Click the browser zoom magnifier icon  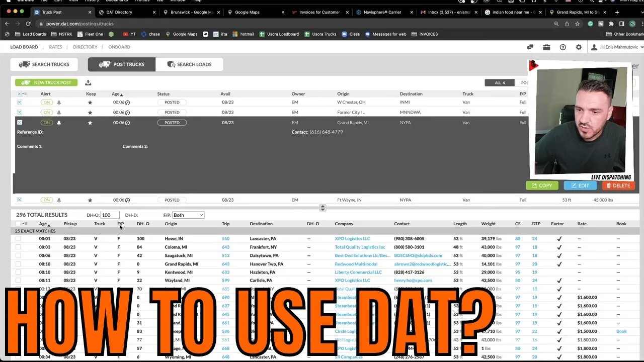pyautogui.click(x=556, y=24)
